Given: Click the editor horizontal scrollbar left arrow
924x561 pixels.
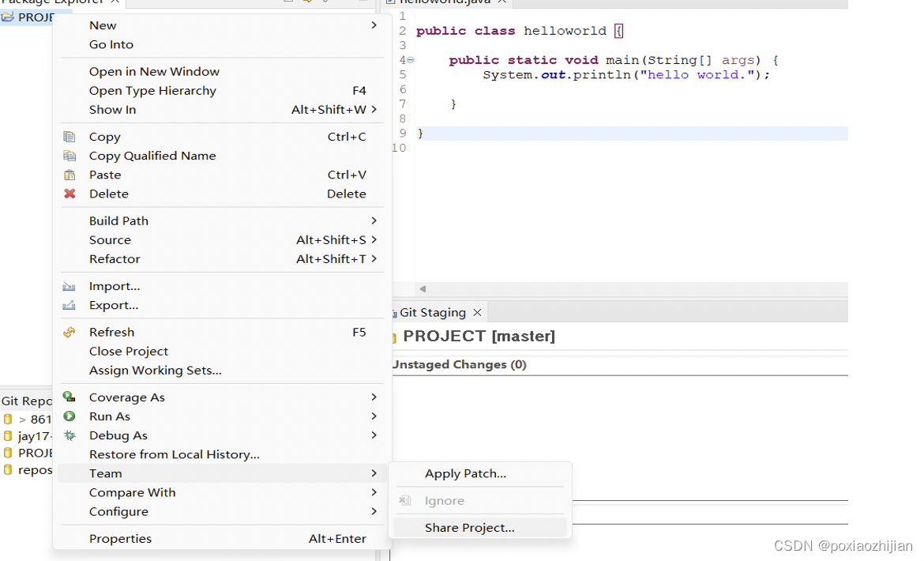Looking at the screenshot, I should point(423,289).
